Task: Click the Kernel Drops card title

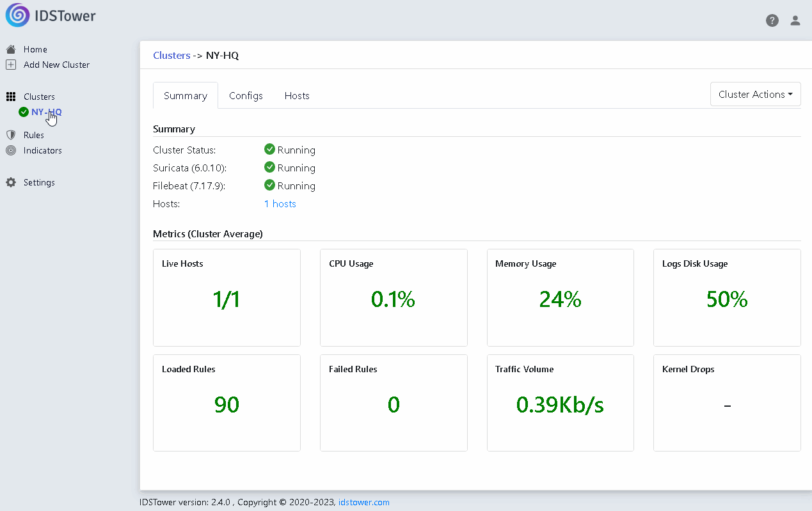Action: coord(689,369)
